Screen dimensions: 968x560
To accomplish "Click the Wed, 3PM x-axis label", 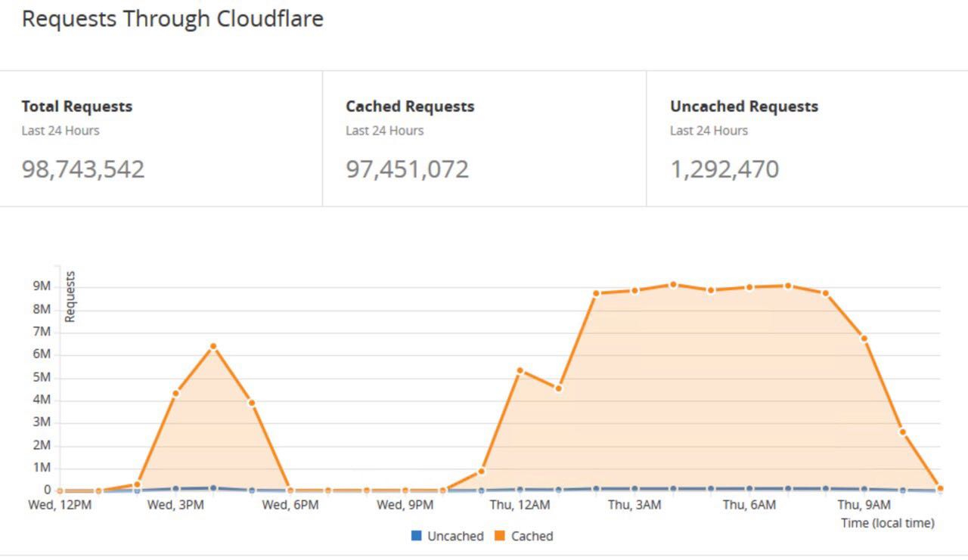I will (175, 505).
